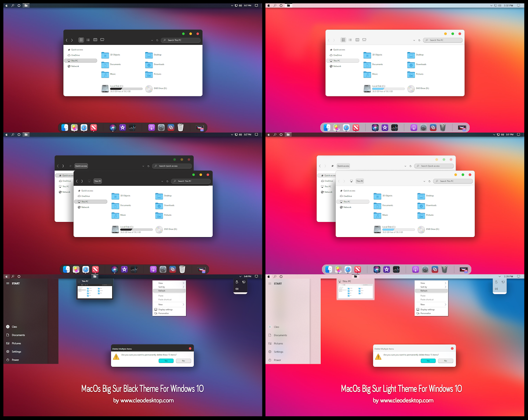This screenshot has height=420, width=528.
Task: Switch to list view in dark single-window Explorer
Action: point(88,40)
